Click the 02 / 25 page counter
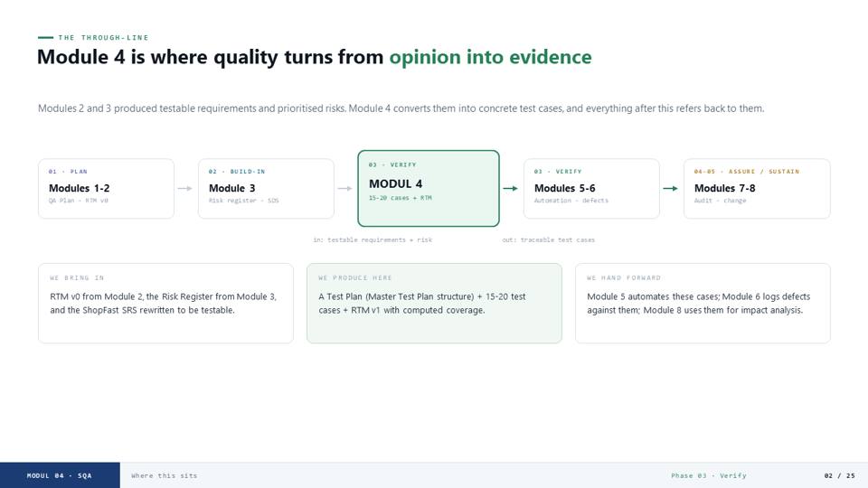Image resolution: width=868 pixels, height=488 pixels. click(839, 476)
